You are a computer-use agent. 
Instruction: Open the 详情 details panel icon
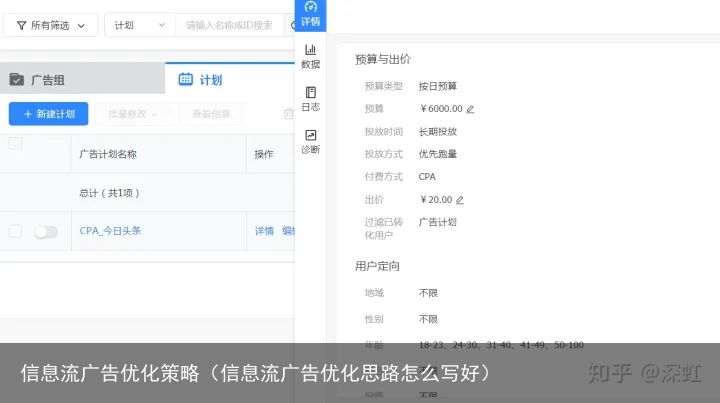[310, 8]
